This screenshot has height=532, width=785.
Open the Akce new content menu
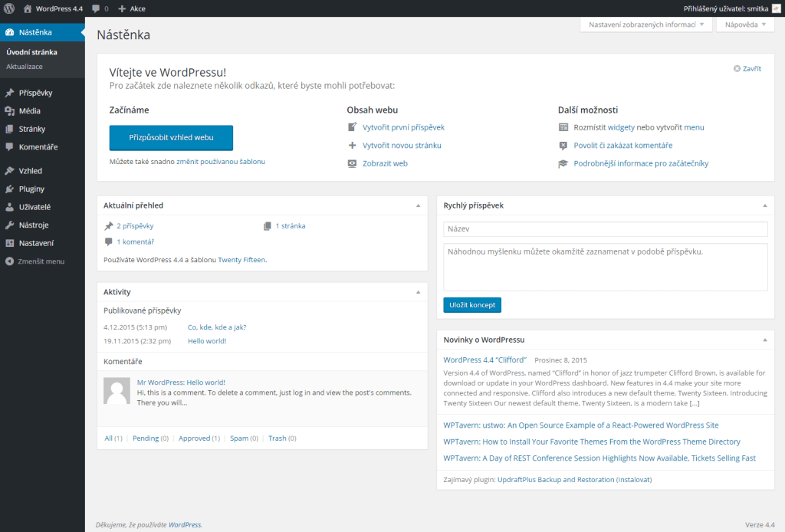pos(132,8)
